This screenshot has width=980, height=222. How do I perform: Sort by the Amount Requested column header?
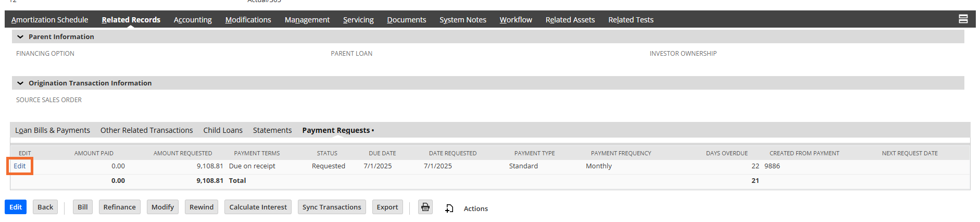point(183,153)
